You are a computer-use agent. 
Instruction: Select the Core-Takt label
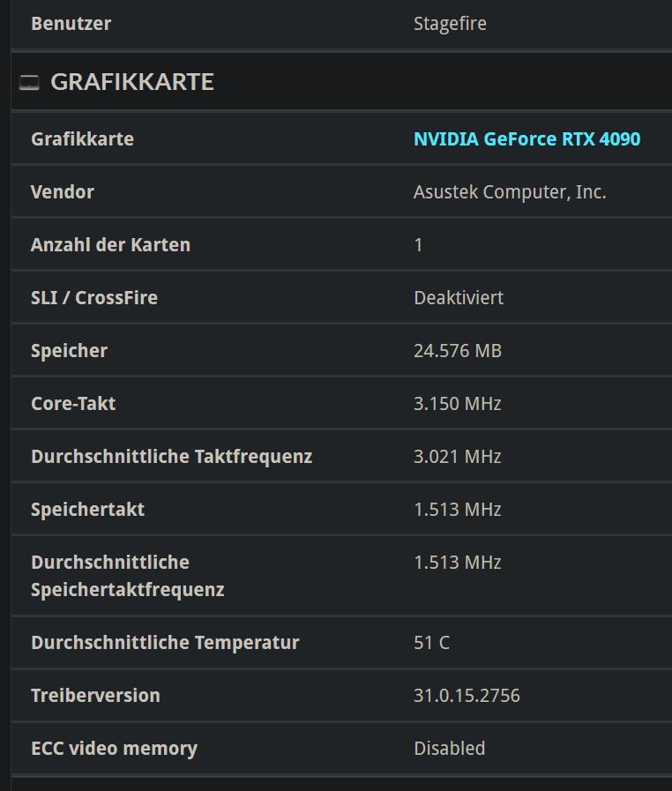point(73,404)
